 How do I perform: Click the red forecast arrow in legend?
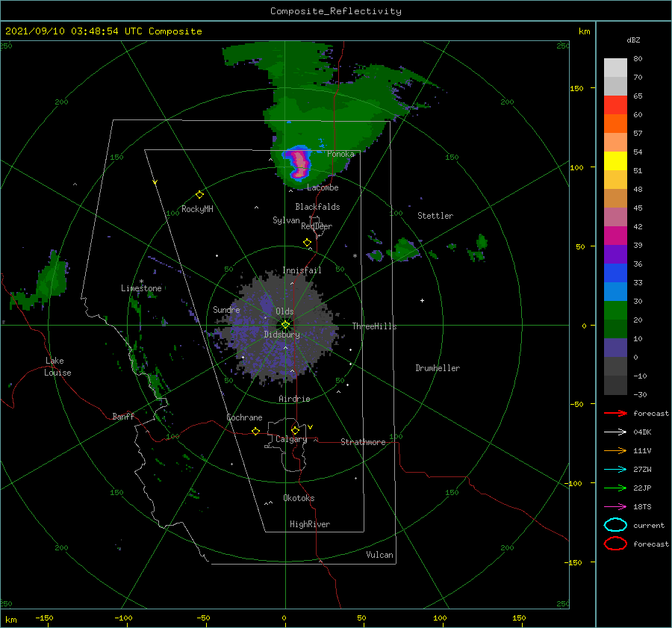pos(615,413)
